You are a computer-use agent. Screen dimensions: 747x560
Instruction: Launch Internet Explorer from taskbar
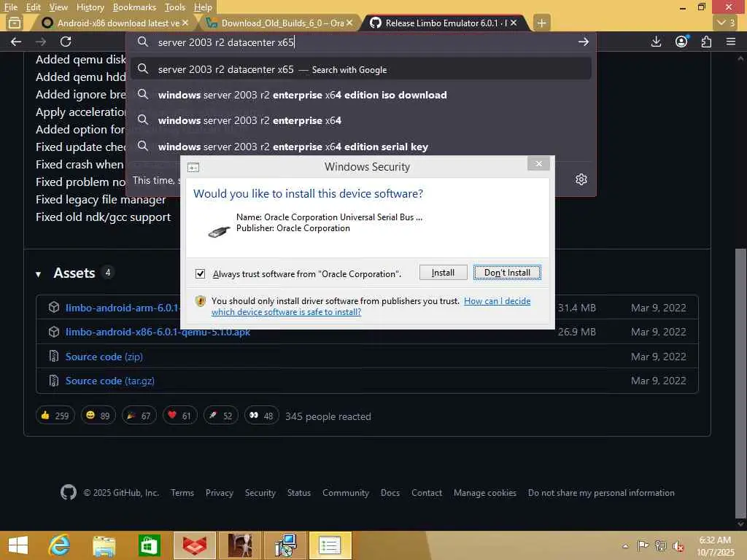pos(59,545)
